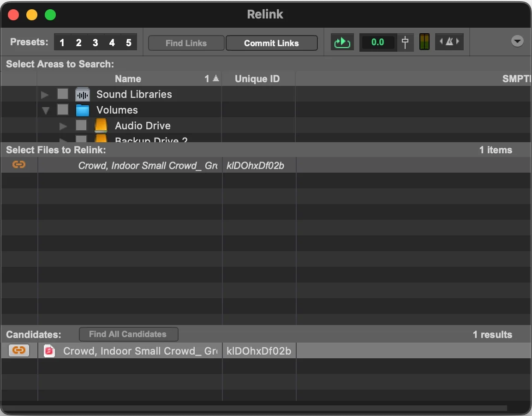Screen dimensions: 532x416
Task: Expand the Sound Libraries row
Action: [45, 95]
